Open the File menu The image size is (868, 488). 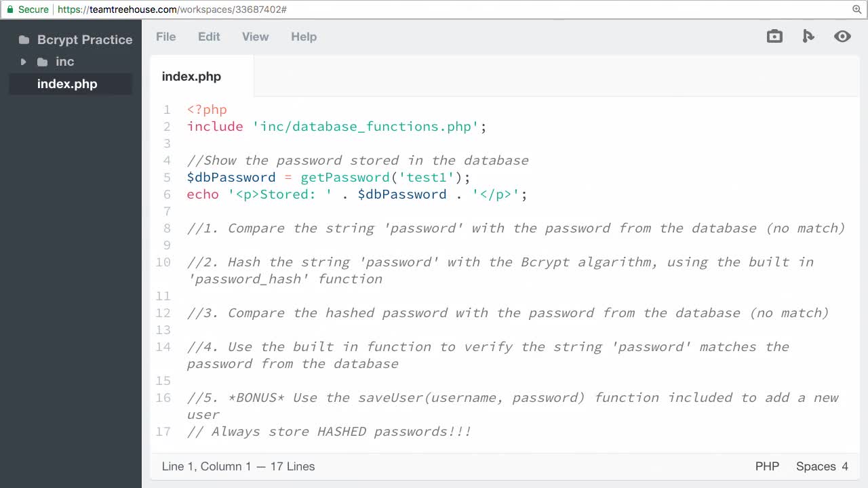pyautogui.click(x=166, y=37)
